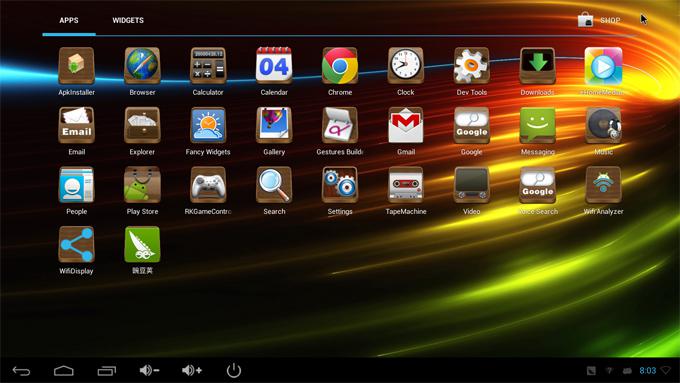Screen dimensions: 680x383
Task: Open the SHOP store link
Action: point(599,20)
